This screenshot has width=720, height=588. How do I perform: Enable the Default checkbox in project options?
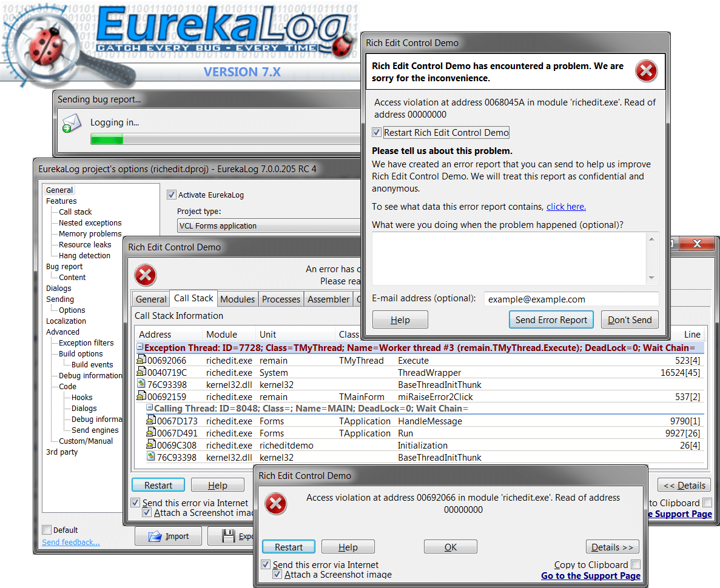(x=46, y=530)
